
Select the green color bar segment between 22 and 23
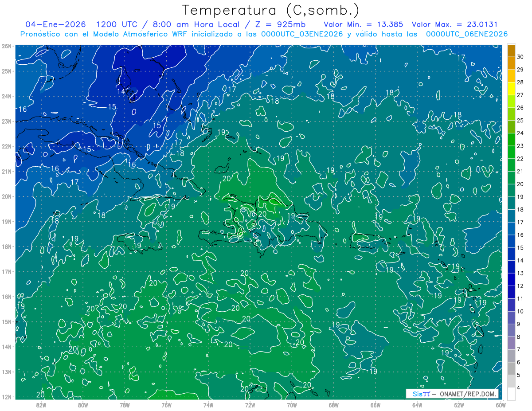click(512, 152)
